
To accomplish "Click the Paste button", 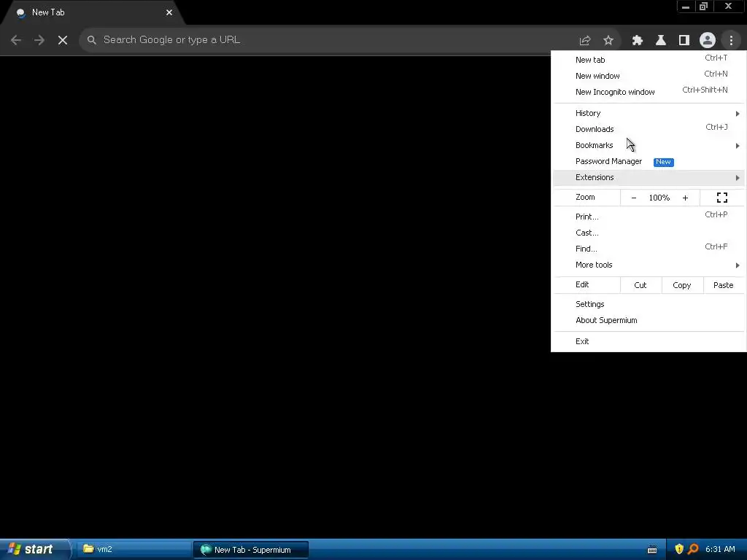I will click(723, 285).
